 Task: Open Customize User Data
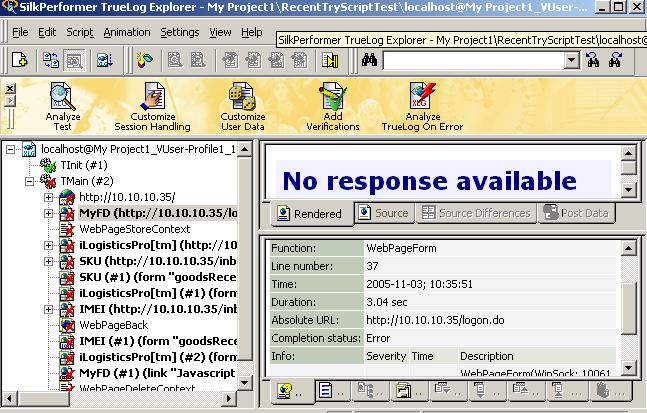[243, 106]
